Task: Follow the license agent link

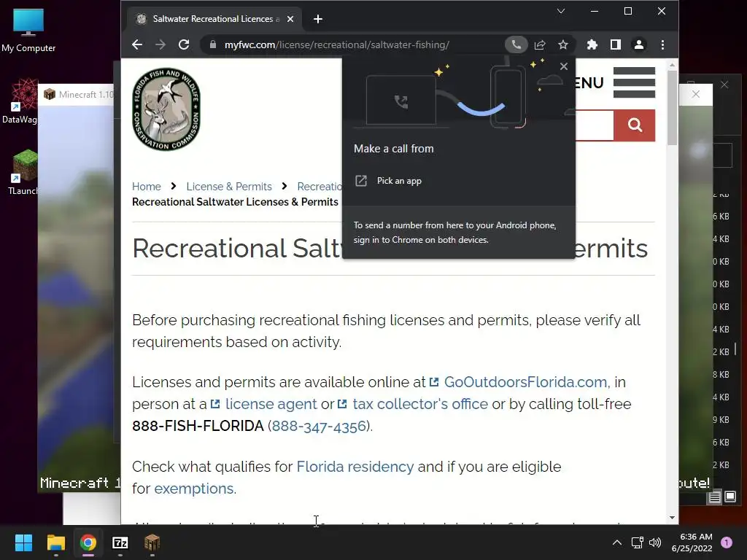Action: point(271,404)
